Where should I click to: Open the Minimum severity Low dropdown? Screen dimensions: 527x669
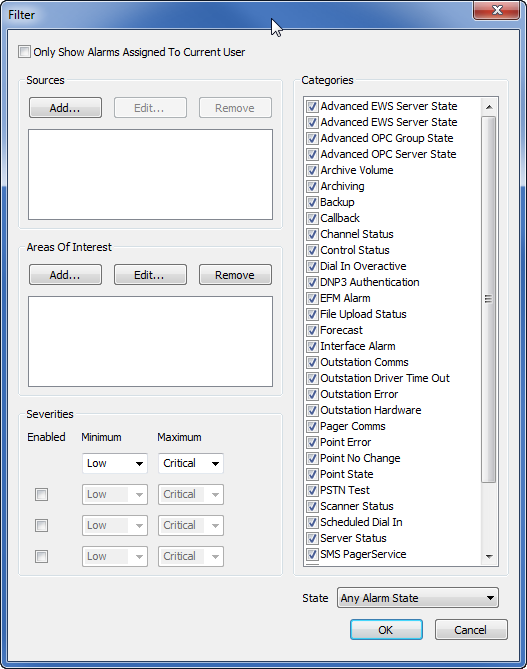point(115,463)
